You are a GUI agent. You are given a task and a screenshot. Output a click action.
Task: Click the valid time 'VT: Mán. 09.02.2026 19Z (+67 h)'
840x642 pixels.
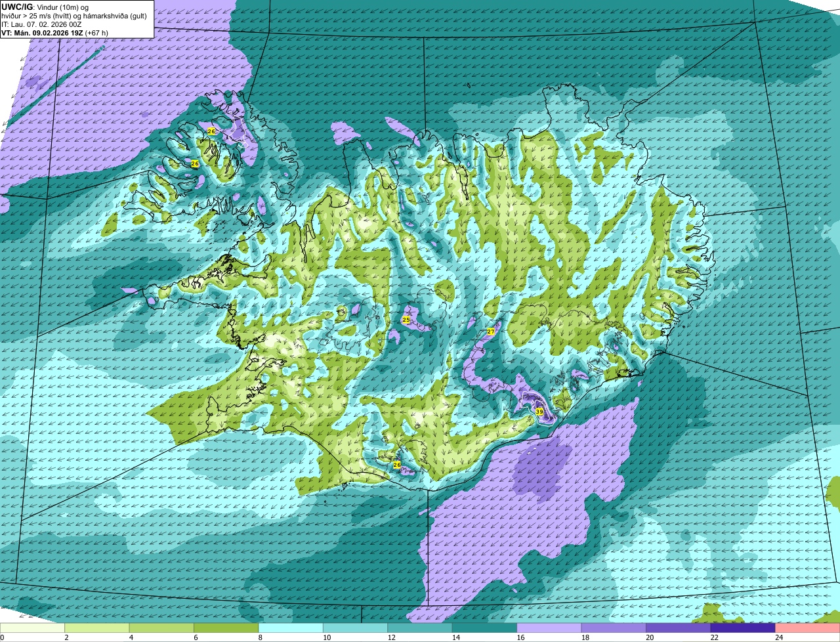pos(54,33)
